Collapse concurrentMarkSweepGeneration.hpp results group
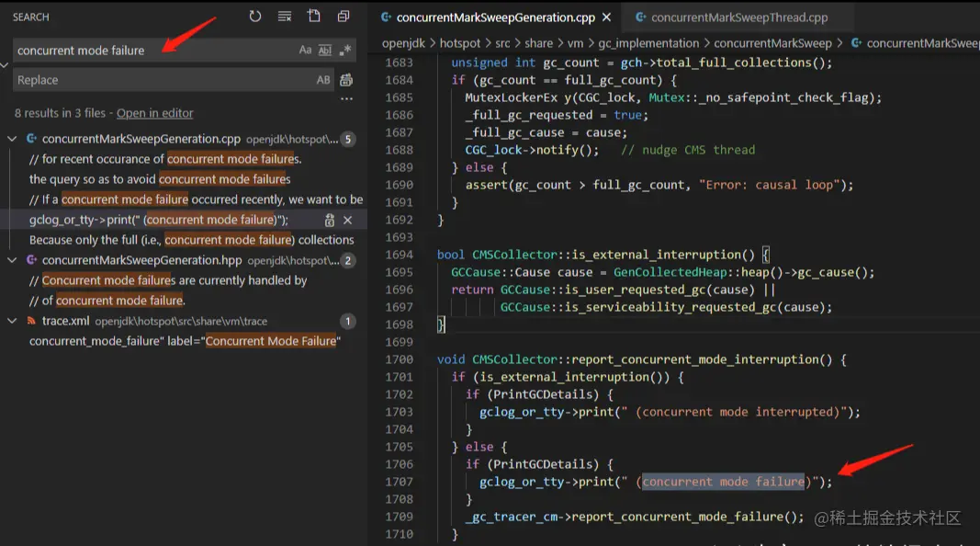Viewport: 980px width, 546px height. click(x=12, y=260)
